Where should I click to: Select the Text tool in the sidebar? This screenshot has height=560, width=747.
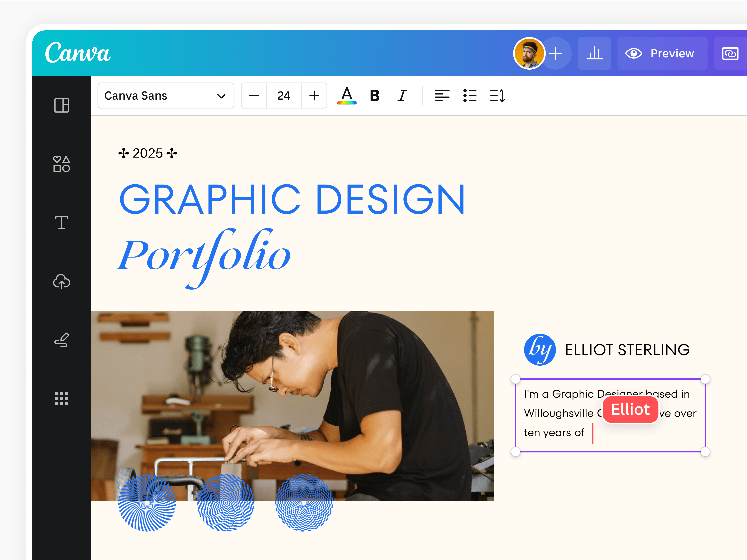point(61,223)
